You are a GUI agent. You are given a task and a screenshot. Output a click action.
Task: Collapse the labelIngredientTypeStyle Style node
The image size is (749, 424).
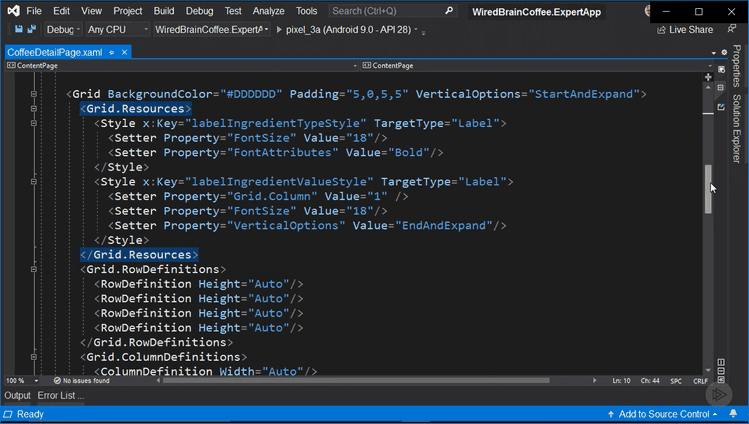pyautogui.click(x=33, y=123)
